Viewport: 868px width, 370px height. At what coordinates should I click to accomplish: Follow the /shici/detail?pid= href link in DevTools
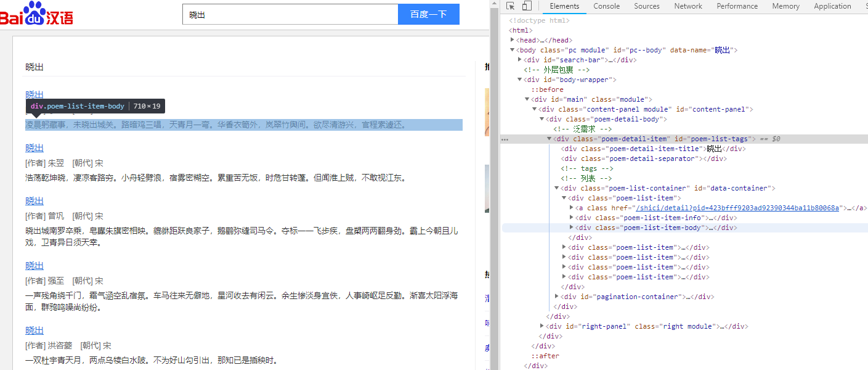click(737, 208)
